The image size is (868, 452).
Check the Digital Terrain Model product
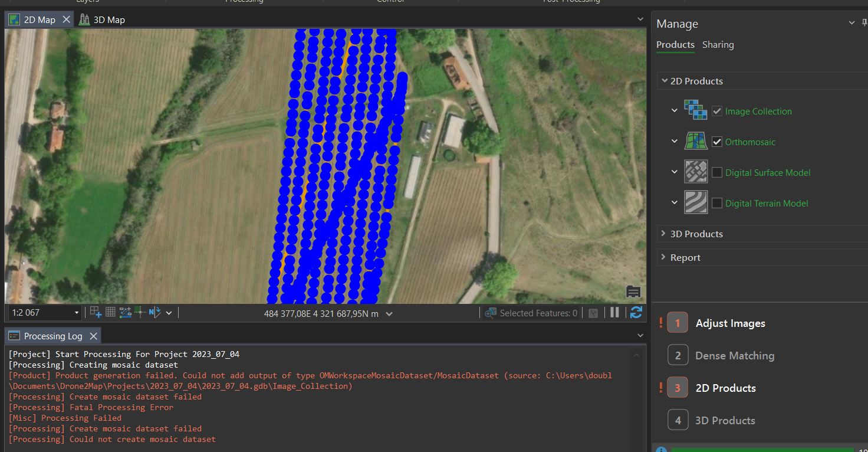click(717, 203)
